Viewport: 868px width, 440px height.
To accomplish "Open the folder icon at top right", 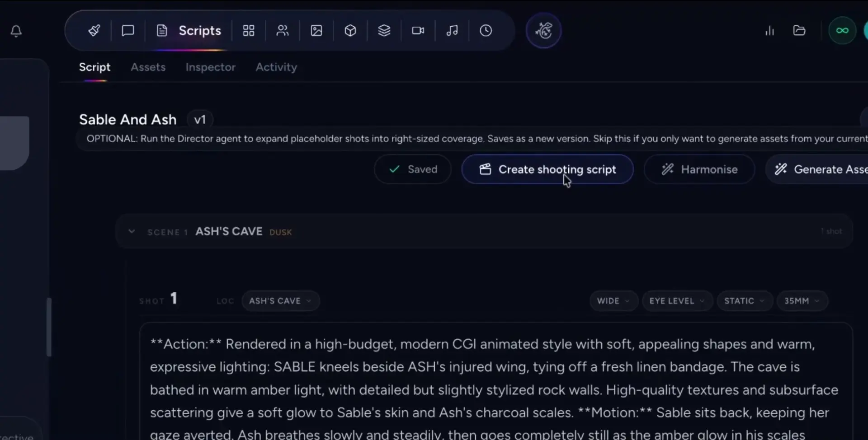I will coord(799,31).
